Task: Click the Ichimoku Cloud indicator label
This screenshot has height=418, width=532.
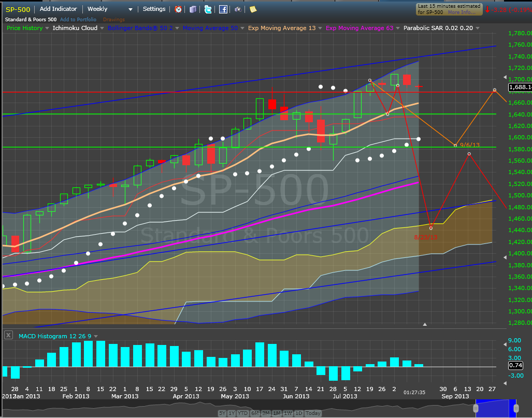Action: (75, 28)
